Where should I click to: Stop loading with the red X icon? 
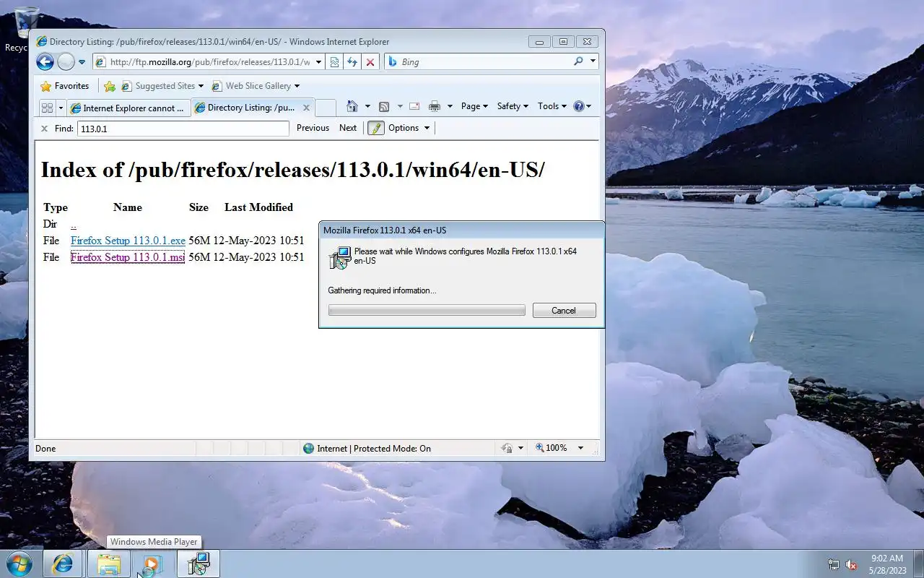(370, 62)
